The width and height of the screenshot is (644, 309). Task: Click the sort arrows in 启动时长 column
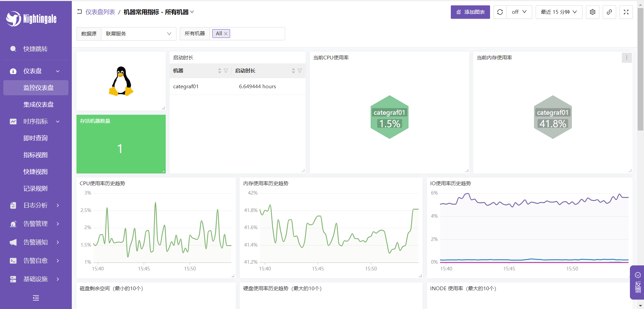(x=293, y=71)
